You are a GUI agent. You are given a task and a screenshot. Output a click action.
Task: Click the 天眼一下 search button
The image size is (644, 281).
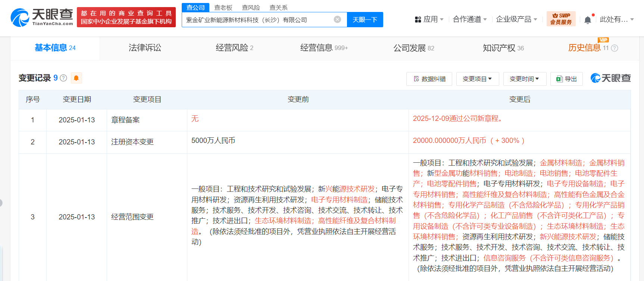pos(365,20)
